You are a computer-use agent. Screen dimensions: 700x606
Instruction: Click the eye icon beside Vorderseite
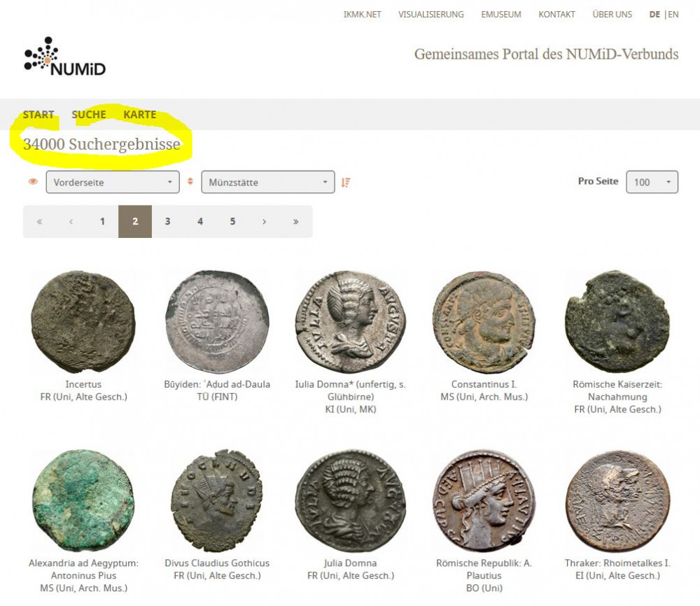33,182
